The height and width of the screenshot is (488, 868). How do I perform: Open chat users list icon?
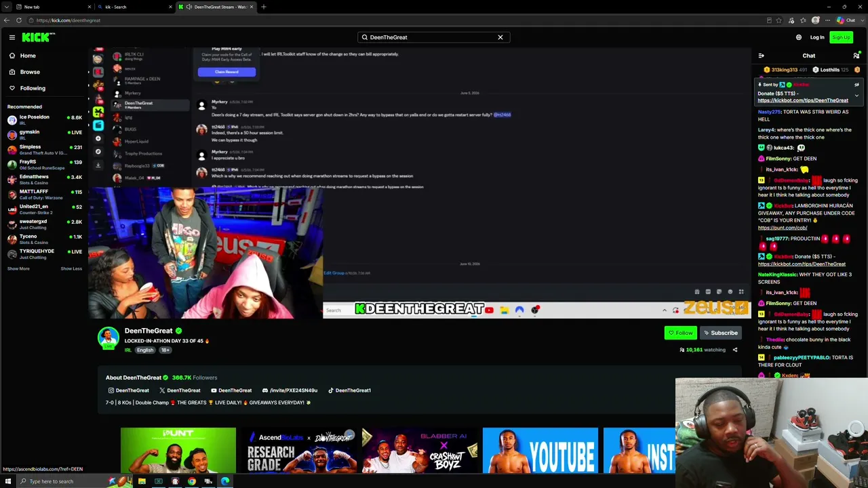click(856, 56)
